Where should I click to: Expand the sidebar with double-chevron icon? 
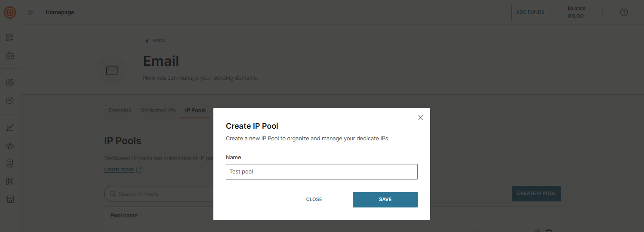[x=31, y=12]
